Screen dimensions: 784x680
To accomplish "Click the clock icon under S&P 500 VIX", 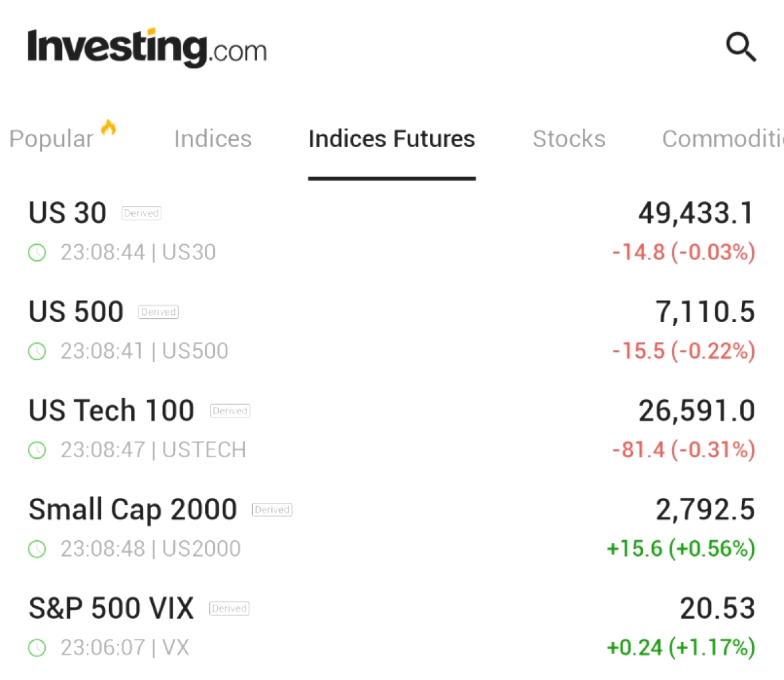I will tap(37, 648).
